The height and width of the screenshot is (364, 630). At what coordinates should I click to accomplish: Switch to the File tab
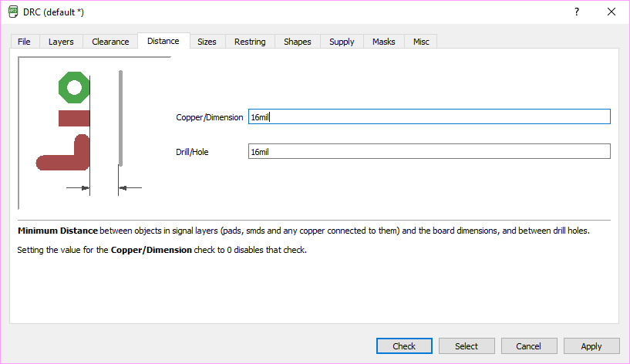coord(24,42)
